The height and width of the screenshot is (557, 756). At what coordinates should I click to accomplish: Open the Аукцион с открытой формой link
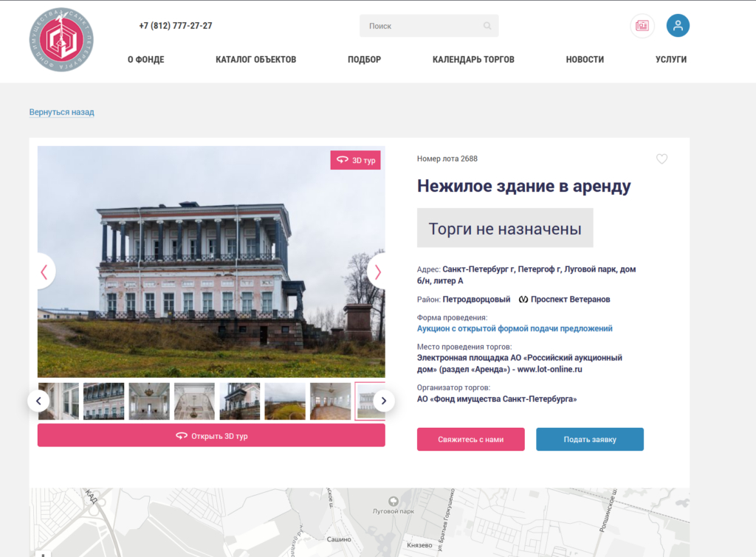click(x=515, y=328)
